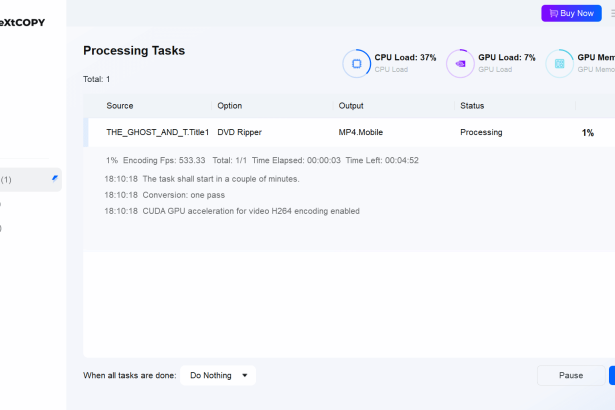615x410 pixels.
Task: Open the 'Do Nothing' dropdown
Action: pos(219,375)
